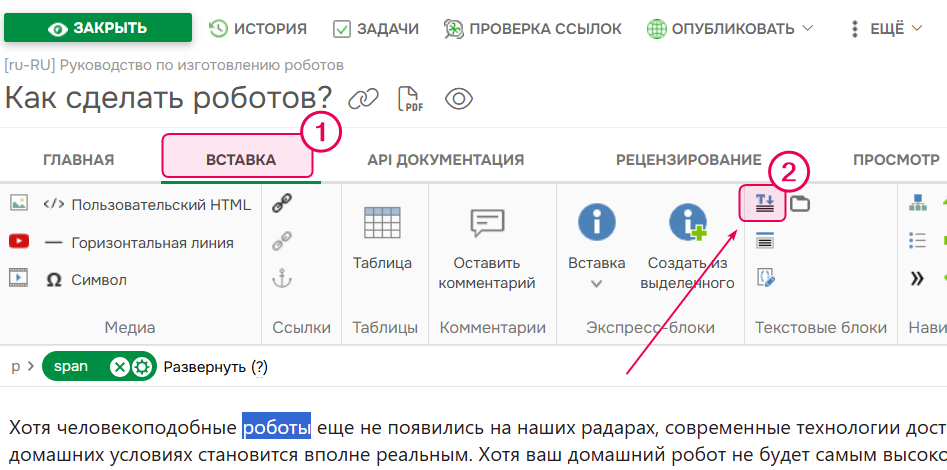Open the text blocks folder icon

[800, 204]
